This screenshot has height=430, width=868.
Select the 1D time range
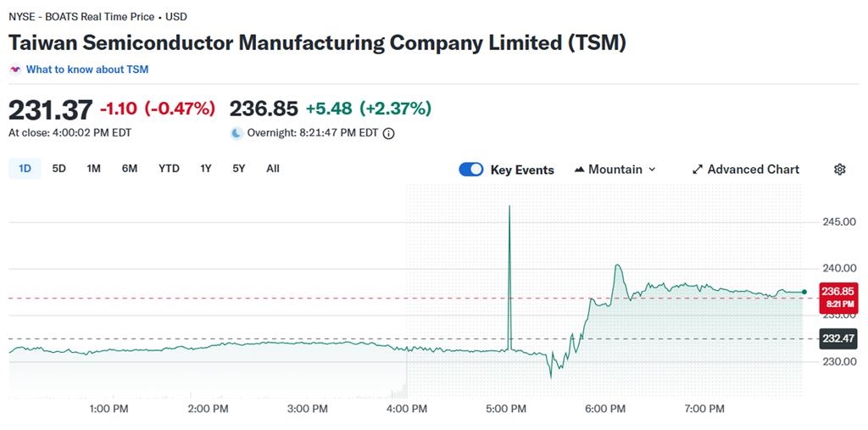coord(25,169)
